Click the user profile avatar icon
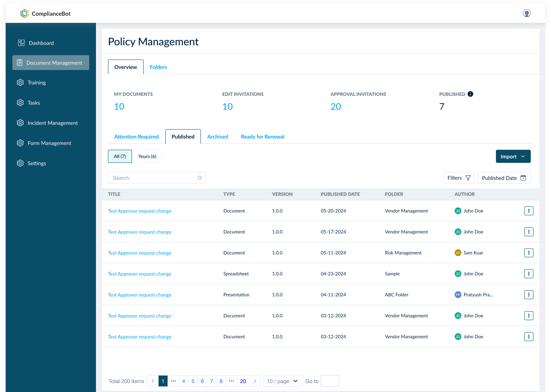The height and width of the screenshot is (392, 551). point(527,13)
